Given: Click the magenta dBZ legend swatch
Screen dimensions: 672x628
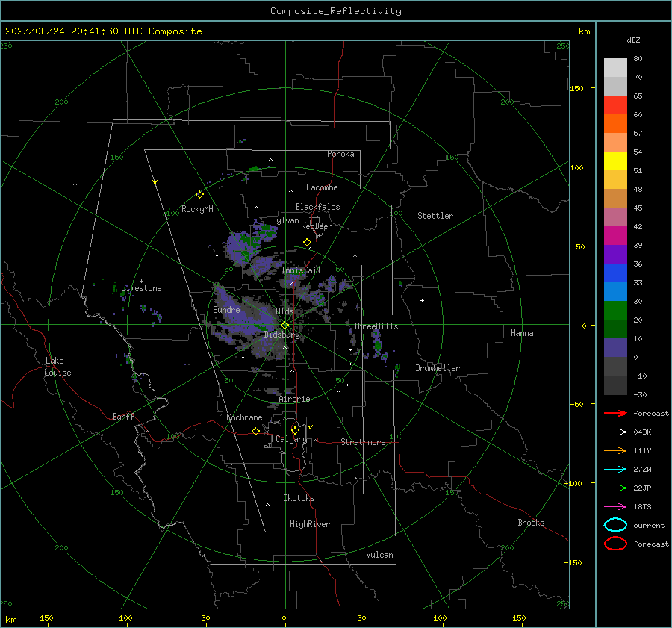Looking at the screenshot, I should click(x=615, y=236).
